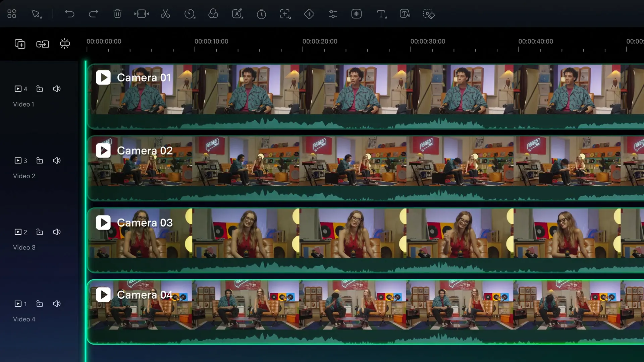
Task: Select the Text tool
Action: click(x=381, y=14)
